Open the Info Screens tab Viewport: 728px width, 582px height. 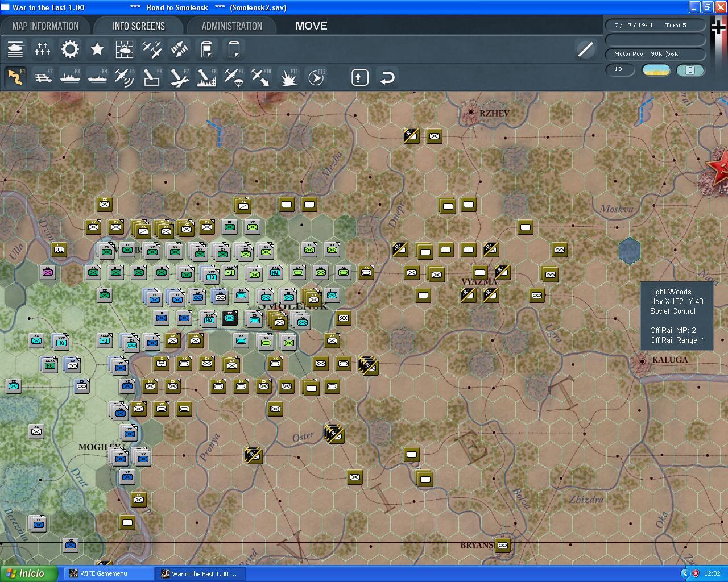point(139,26)
